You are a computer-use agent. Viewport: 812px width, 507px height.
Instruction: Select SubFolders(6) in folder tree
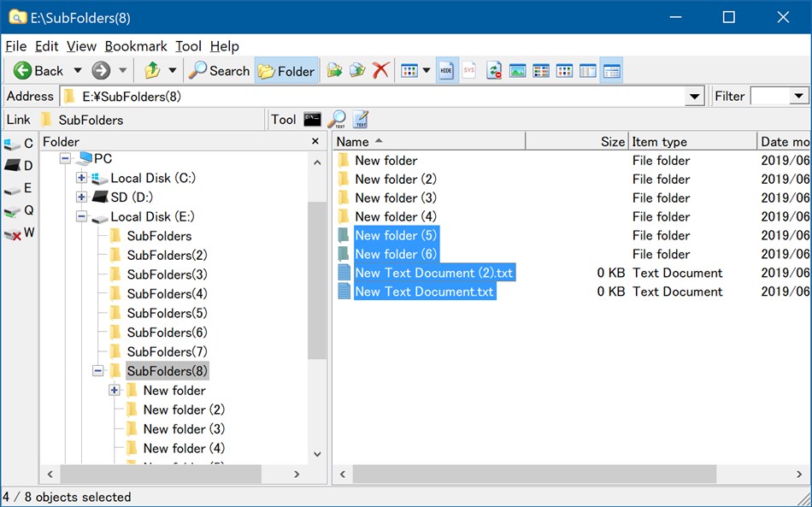pyautogui.click(x=167, y=333)
